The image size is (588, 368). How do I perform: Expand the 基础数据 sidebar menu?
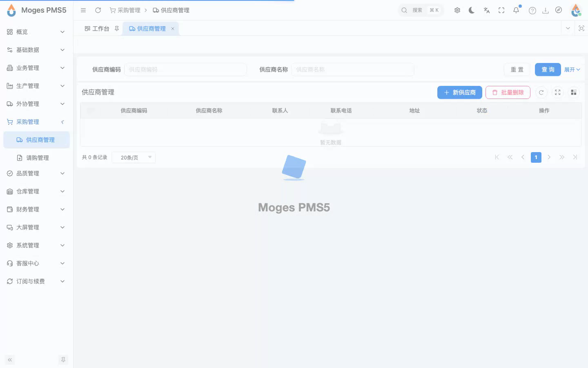coord(37,50)
